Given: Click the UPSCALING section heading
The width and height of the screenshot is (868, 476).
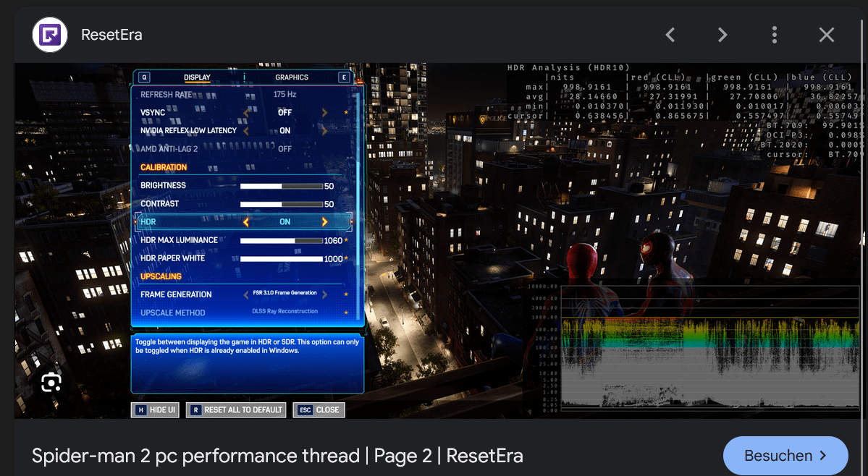Looking at the screenshot, I should point(161,276).
